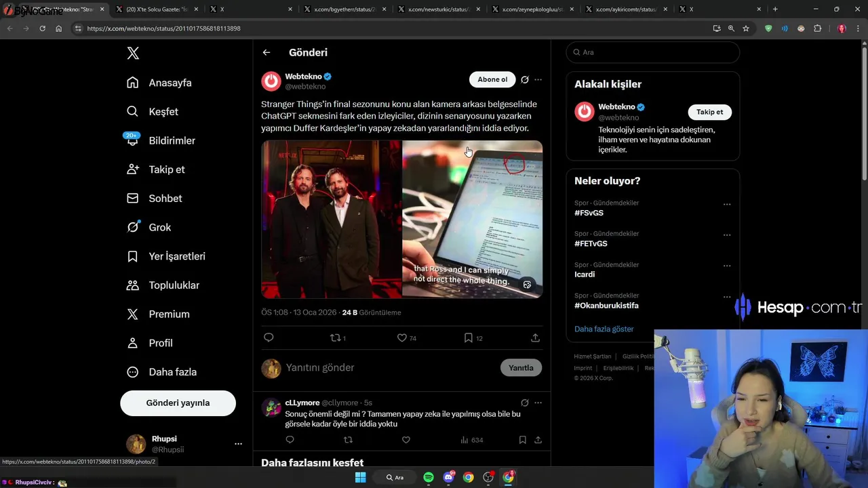This screenshot has width=868, height=488.
Task: Click the Grok icon on cLLymore's reply
Action: click(x=524, y=403)
